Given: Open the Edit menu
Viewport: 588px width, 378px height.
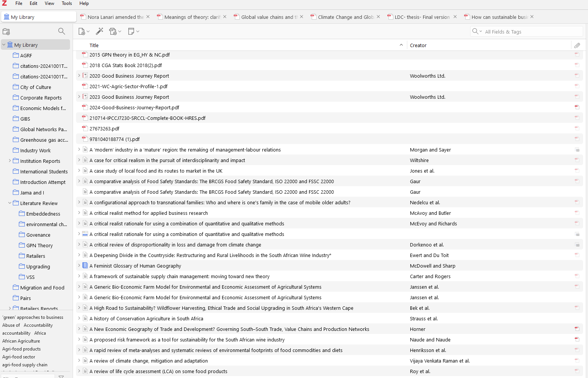Looking at the screenshot, I should [x=34, y=3].
